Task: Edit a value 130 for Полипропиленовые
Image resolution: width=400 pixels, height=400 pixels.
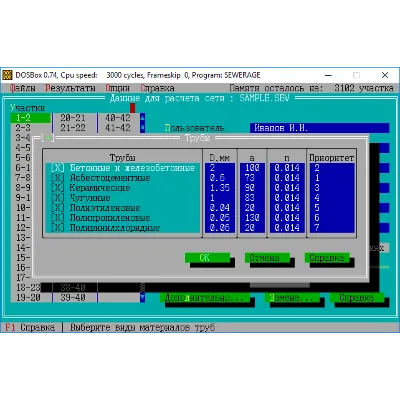Action: [x=252, y=218]
